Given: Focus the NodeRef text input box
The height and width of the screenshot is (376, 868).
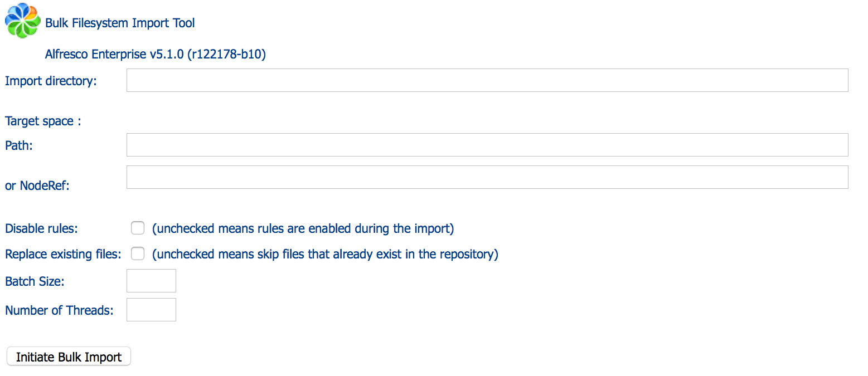Looking at the screenshot, I should (x=487, y=177).
